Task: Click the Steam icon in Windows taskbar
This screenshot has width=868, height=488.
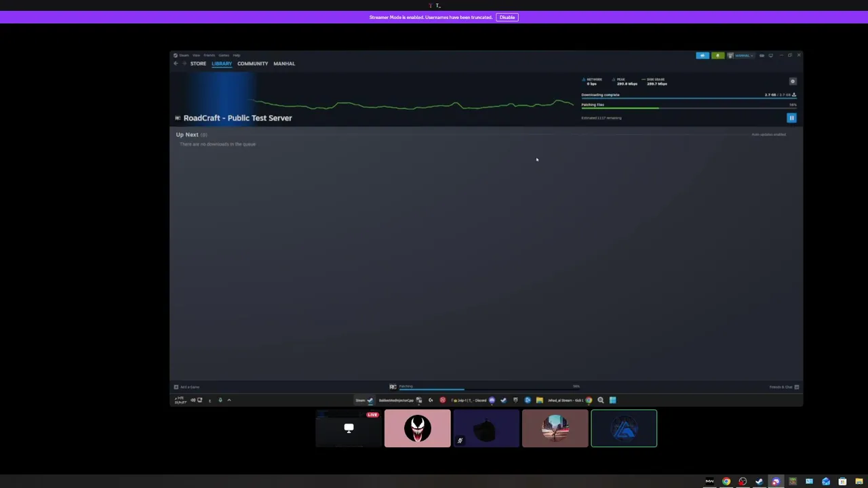Action: pos(759,481)
